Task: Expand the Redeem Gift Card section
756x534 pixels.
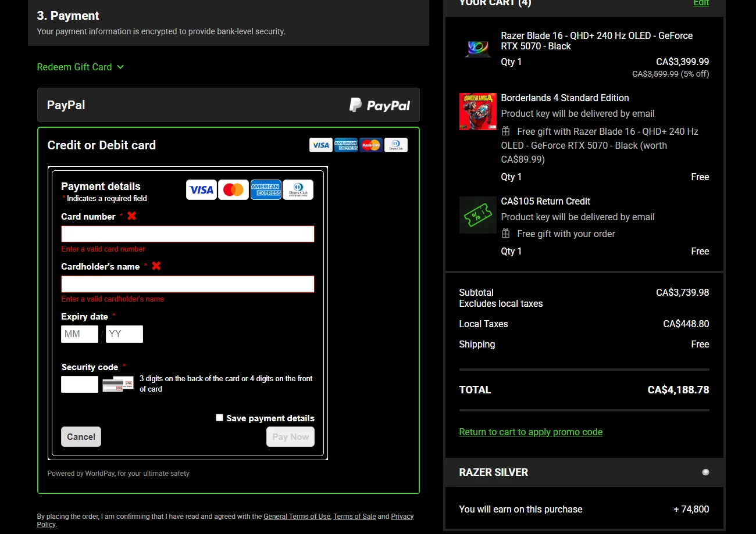Action: pos(80,67)
